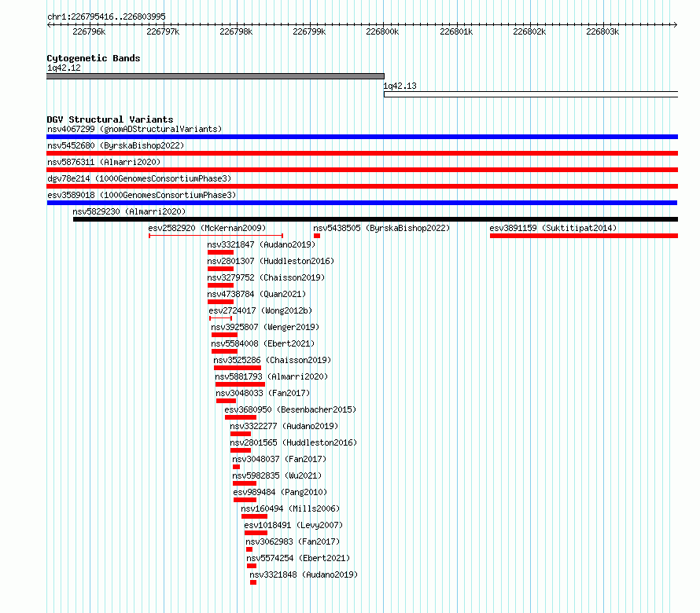Screen dimensions: 700x613
Task: Click the red bar under nsv5881793
Action: (240, 384)
